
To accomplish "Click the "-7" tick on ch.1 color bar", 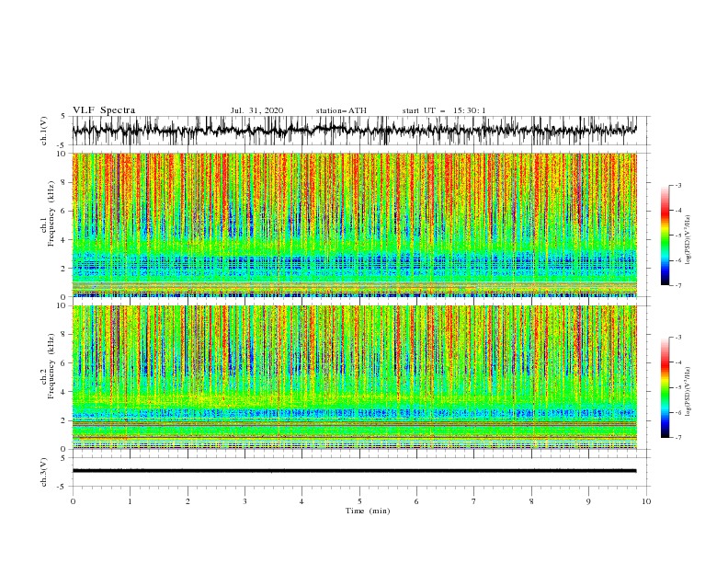I will point(677,285).
